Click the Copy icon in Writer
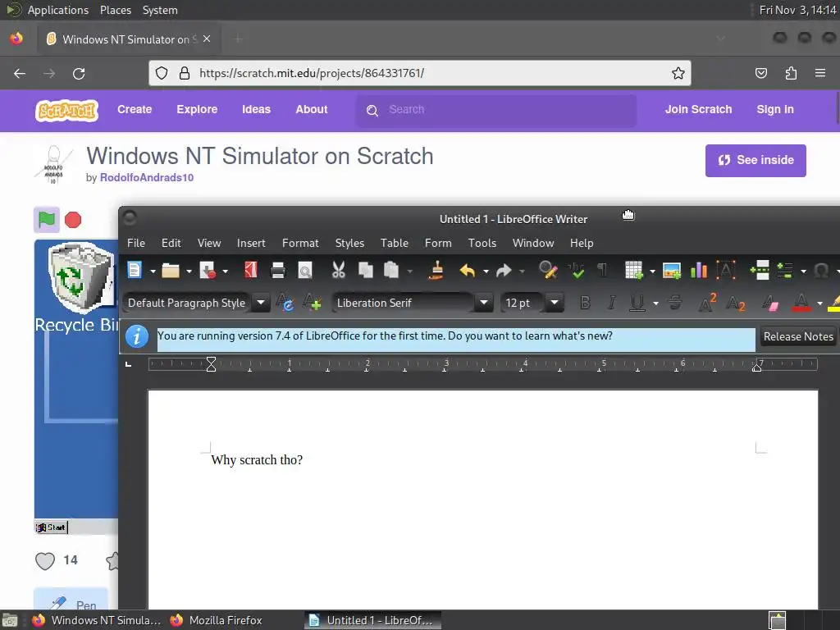The height and width of the screenshot is (630, 840). [365, 270]
